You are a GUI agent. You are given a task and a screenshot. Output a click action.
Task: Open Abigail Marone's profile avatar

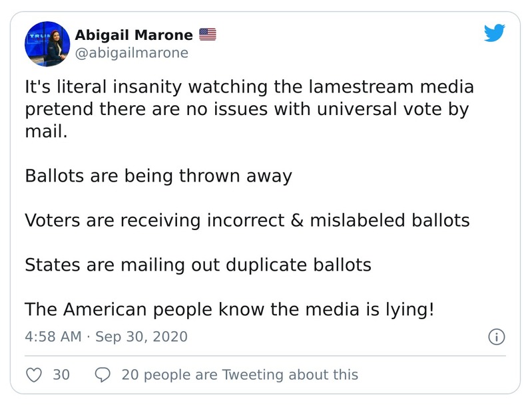pyautogui.click(x=47, y=44)
